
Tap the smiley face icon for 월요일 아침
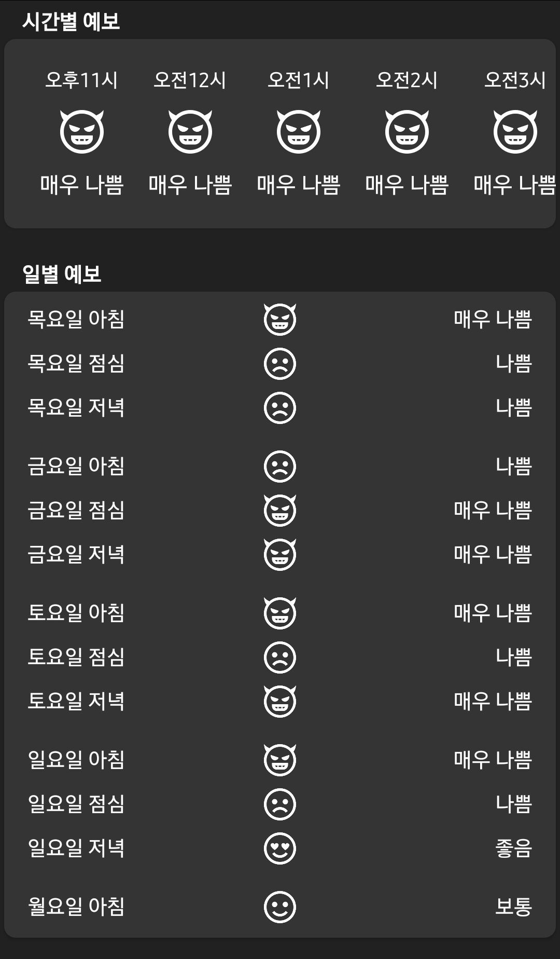[x=280, y=907]
